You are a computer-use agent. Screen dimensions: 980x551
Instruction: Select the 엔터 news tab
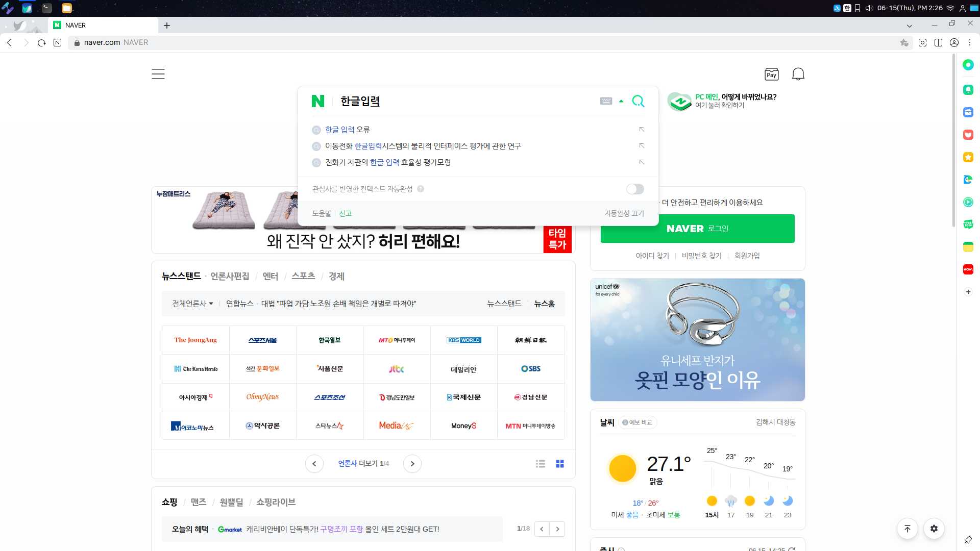[x=270, y=276]
